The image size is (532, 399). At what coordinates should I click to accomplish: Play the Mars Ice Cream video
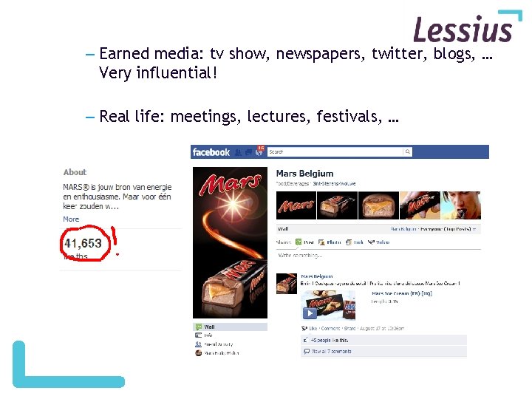click(310, 313)
